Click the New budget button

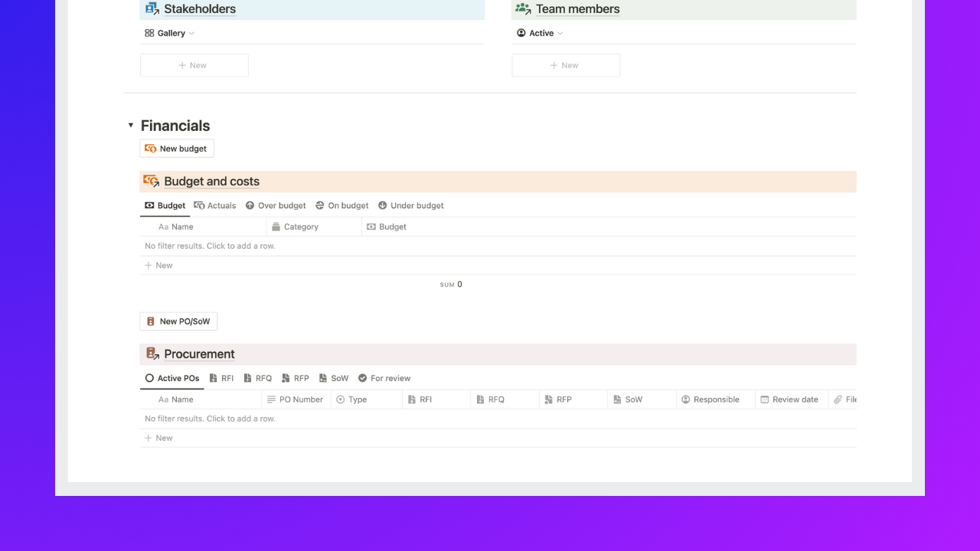(177, 148)
